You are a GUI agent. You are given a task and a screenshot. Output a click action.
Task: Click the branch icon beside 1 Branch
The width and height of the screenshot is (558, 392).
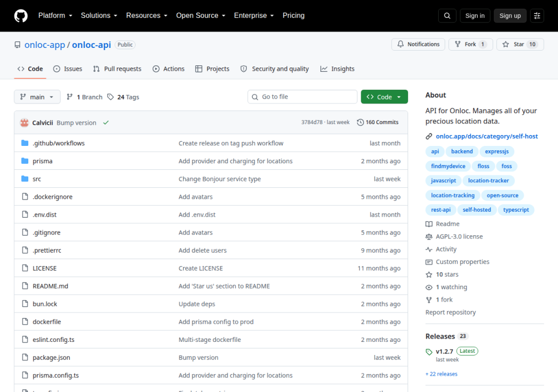point(70,97)
